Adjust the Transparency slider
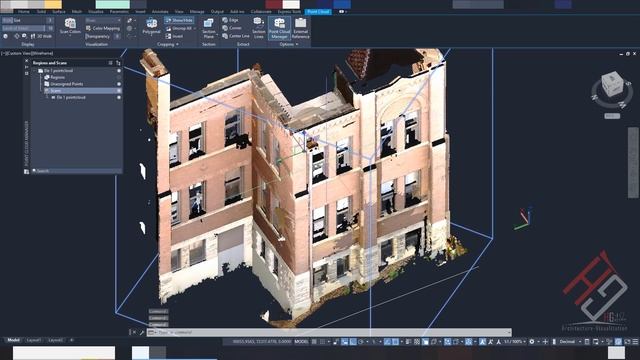 [103, 36]
